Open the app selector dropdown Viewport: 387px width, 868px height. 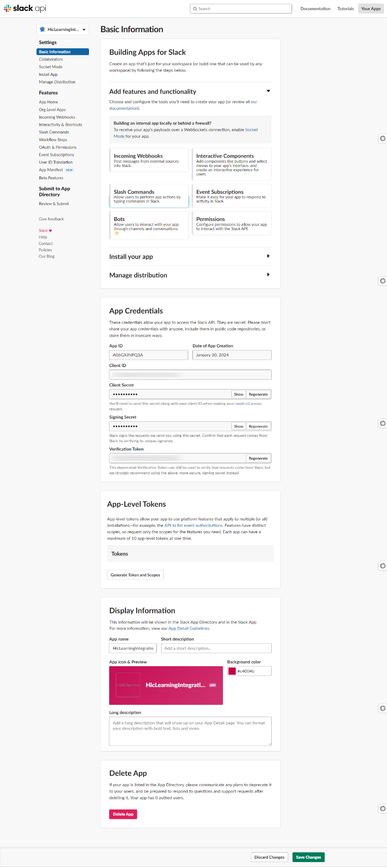63,29
